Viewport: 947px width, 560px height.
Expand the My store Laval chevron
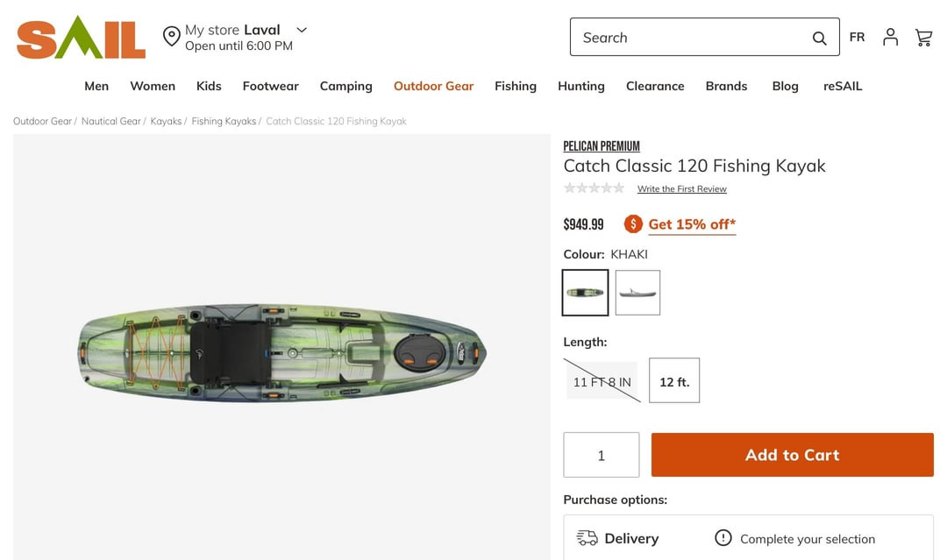click(x=302, y=30)
